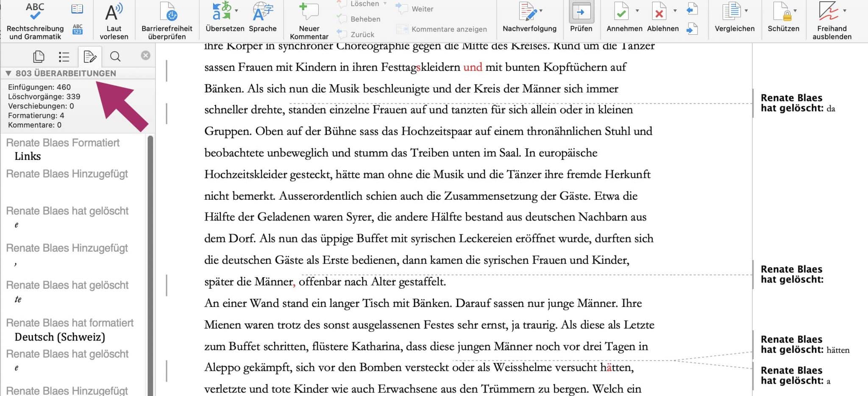
Task: Open the Nachverfolgung dropdown arrow
Action: click(541, 11)
